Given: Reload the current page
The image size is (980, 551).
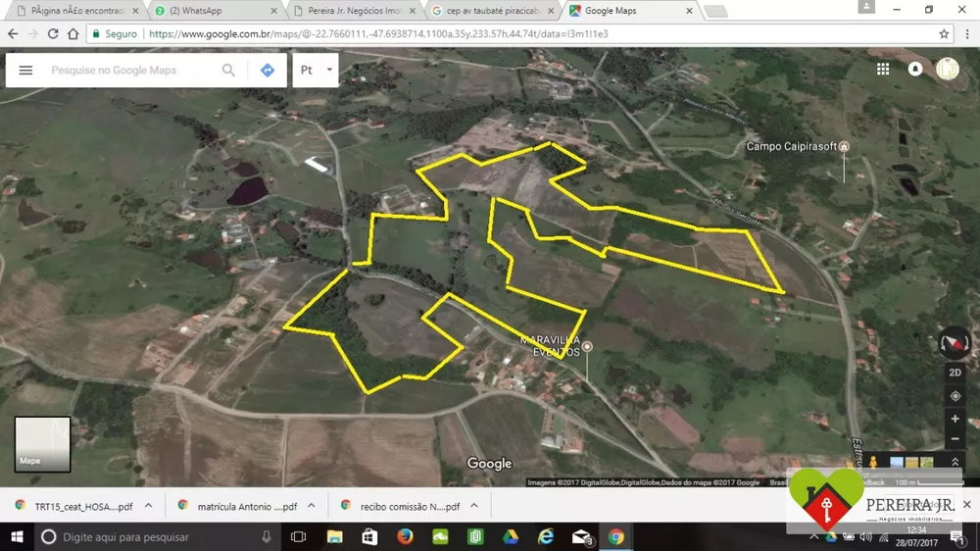Looking at the screenshot, I should point(53,33).
